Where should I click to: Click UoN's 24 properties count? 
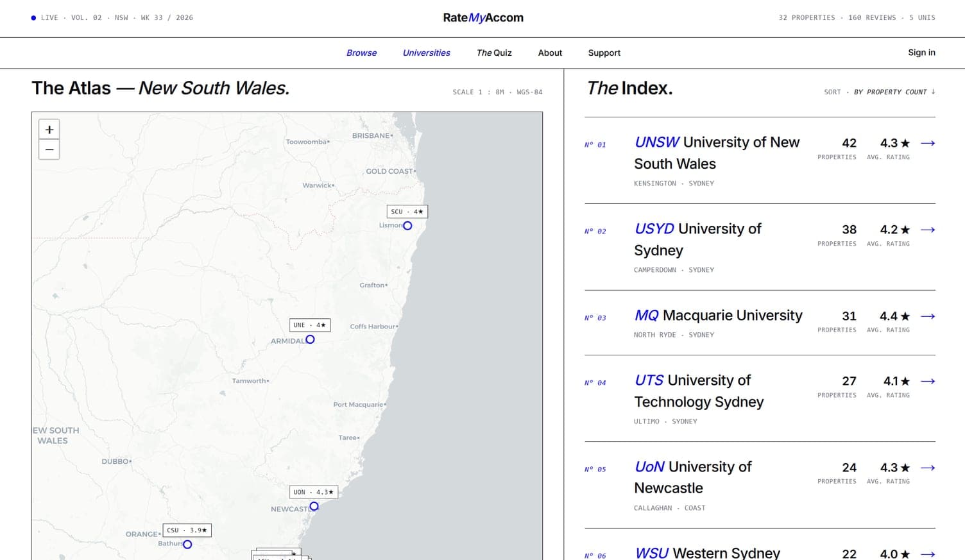849,468
